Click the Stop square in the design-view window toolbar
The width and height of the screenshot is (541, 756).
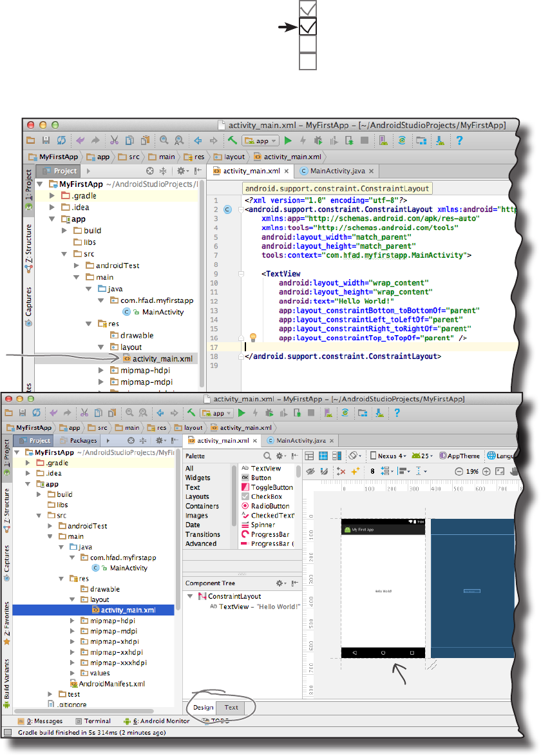(x=311, y=412)
